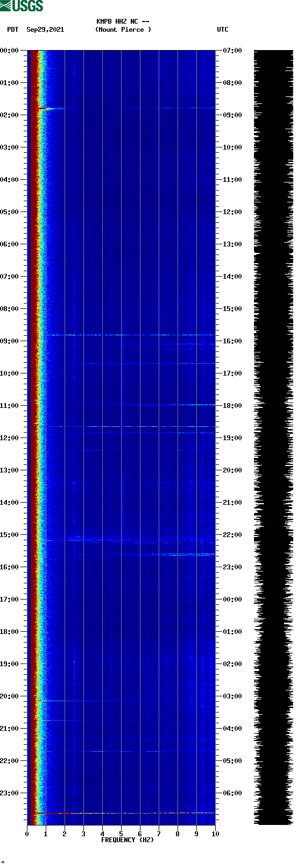
Task: Click the USGS logo
Action: tap(22, 6)
